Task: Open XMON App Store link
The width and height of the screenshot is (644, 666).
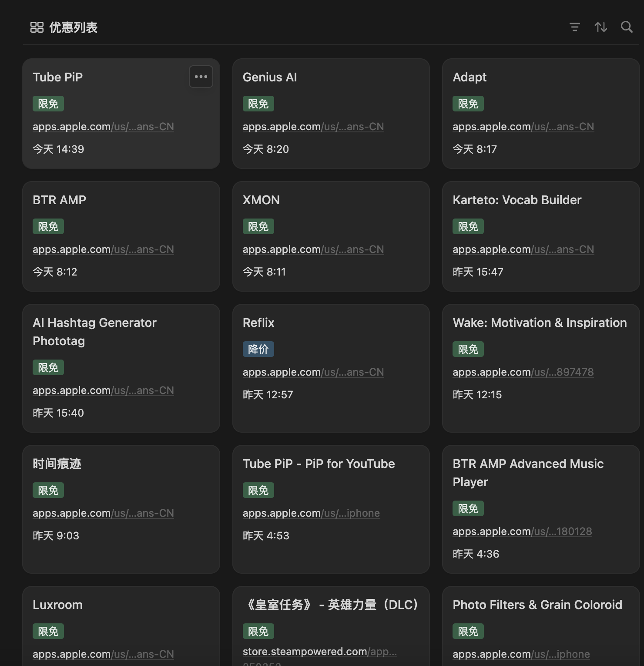Action: pos(313,249)
